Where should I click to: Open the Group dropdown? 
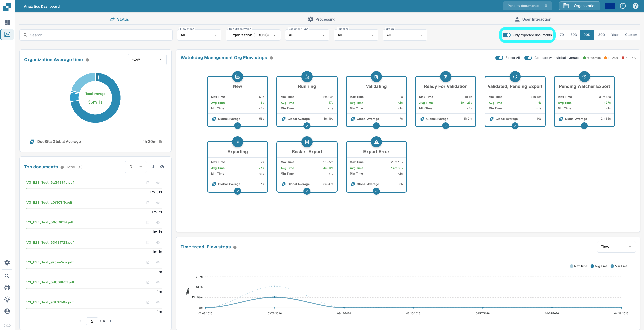coord(405,35)
